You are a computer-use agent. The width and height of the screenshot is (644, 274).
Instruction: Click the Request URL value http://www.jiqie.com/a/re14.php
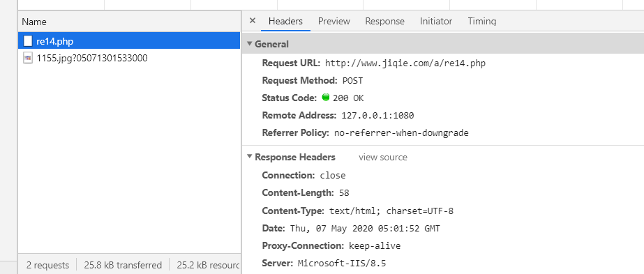click(405, 63)
